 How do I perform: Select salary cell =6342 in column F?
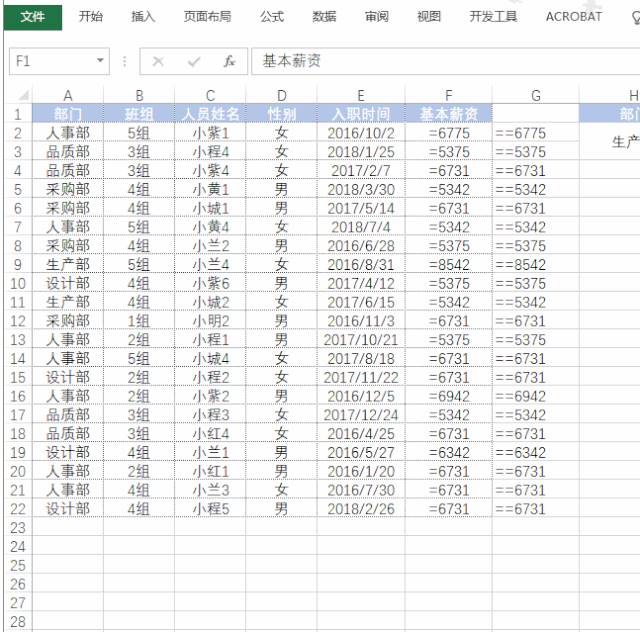(449, 452)
